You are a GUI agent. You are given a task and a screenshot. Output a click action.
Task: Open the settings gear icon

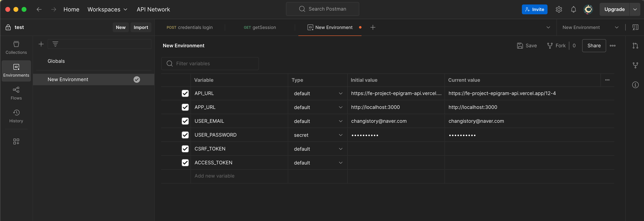(x=559, y=10)
